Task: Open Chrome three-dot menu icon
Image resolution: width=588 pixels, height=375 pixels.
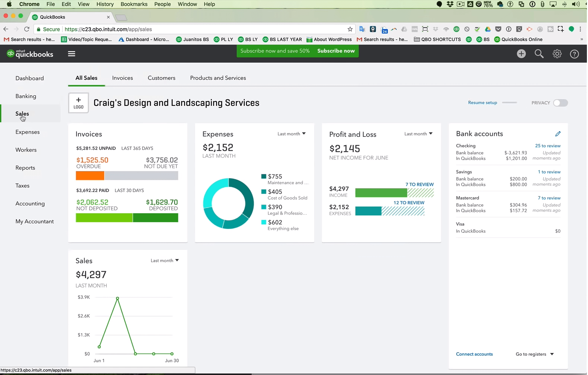Action: click(x=581, y=29)
